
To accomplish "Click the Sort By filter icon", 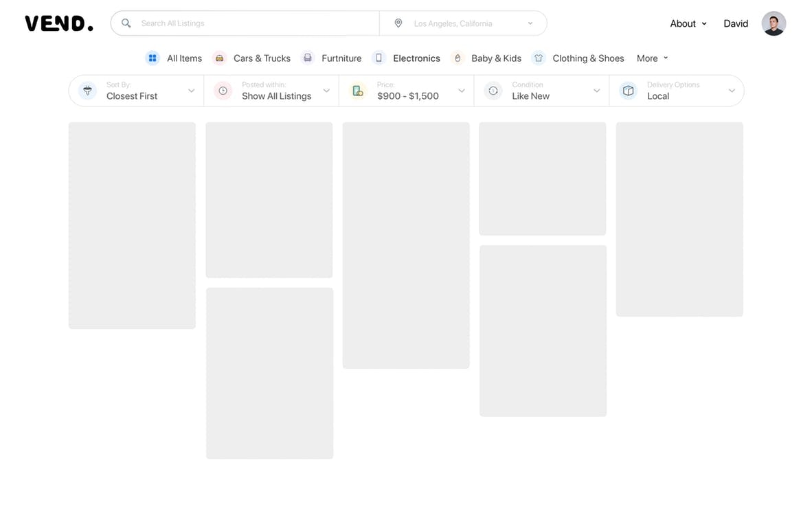I will pos(87,91).
